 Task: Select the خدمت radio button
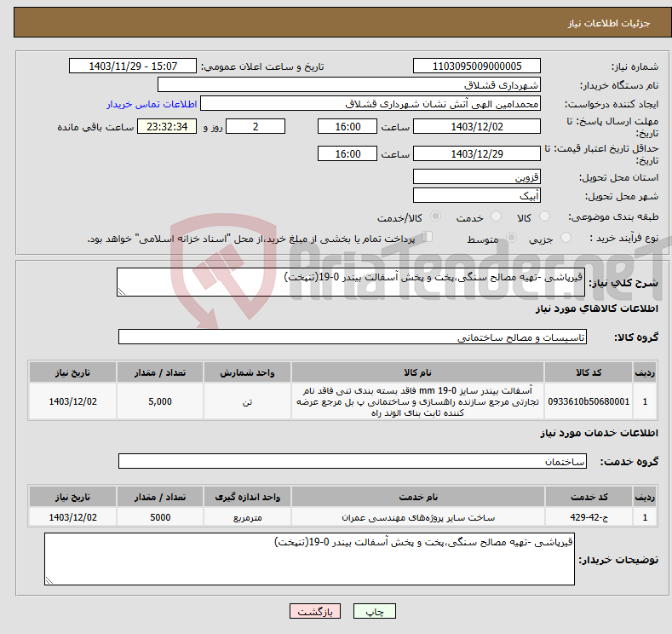[496, 216]
